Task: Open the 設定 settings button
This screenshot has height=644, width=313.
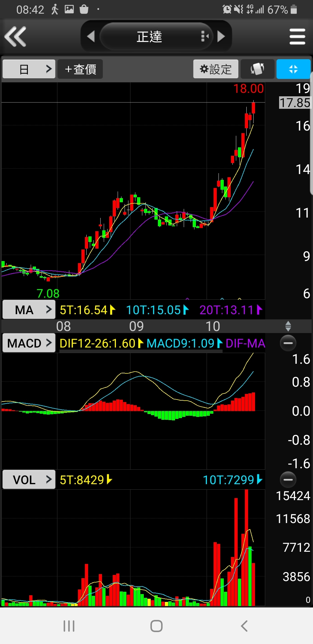Action: (x=216, y=69)
